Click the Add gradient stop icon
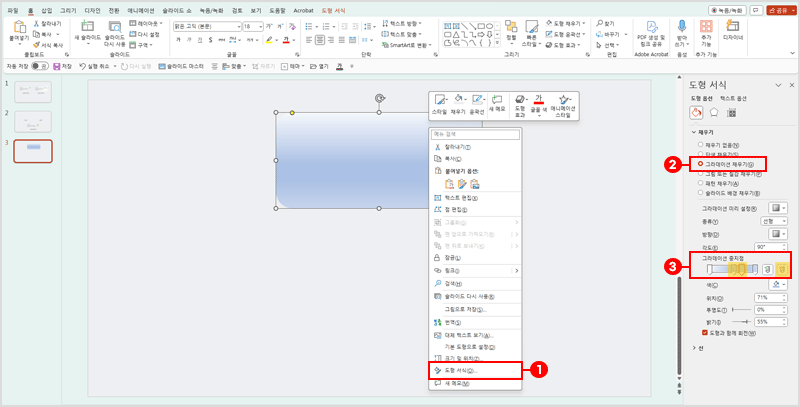The image size is (800, 407). [765, 268]
